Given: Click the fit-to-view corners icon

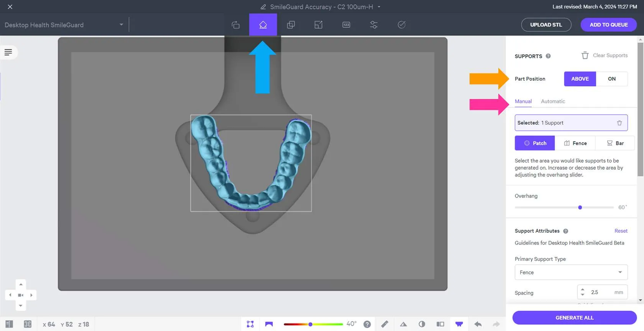Looking at the screenshot, I should (x=250, y=324).
